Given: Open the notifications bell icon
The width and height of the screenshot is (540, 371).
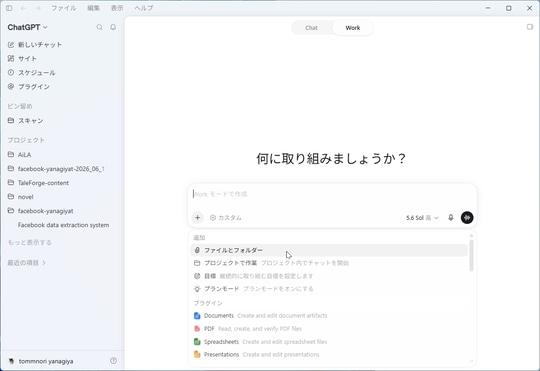Looking at the screenshot, I should coord(113,27).
